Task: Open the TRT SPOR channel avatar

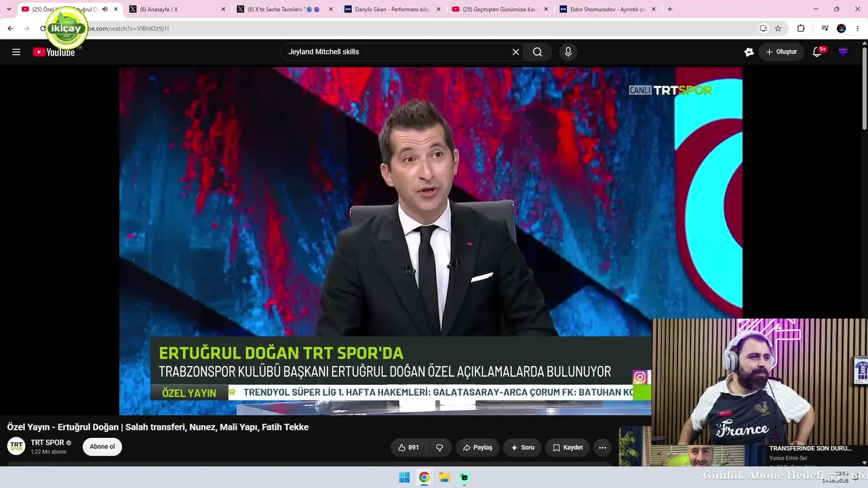Action: coord(16,446)
